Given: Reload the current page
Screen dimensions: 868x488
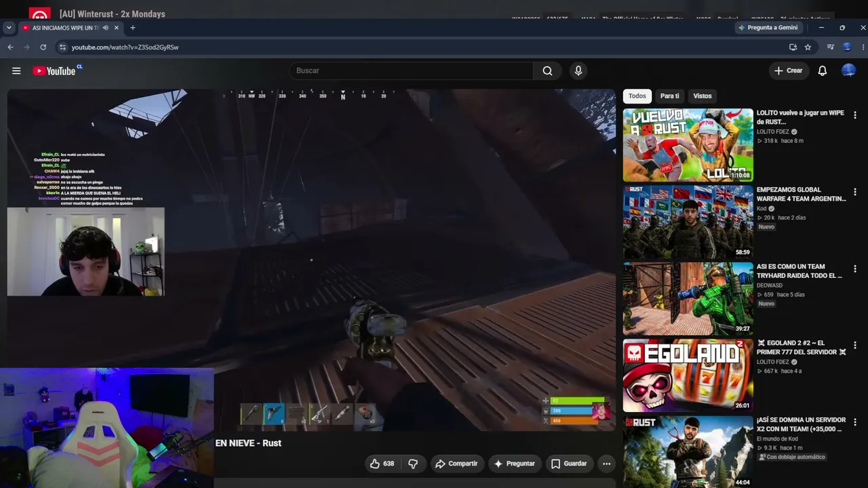Looking at the screenshot, I should pyautogui.click(x=43, y=47).
